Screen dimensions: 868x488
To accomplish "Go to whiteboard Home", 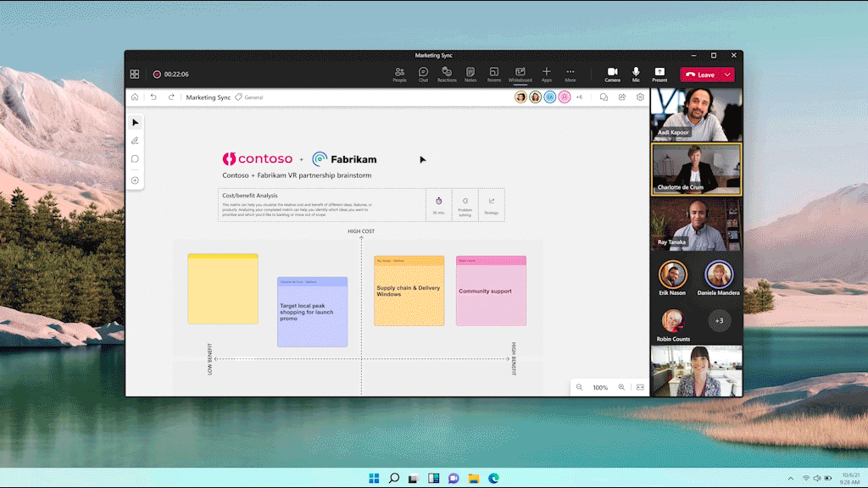I will (x=135, y=97).
